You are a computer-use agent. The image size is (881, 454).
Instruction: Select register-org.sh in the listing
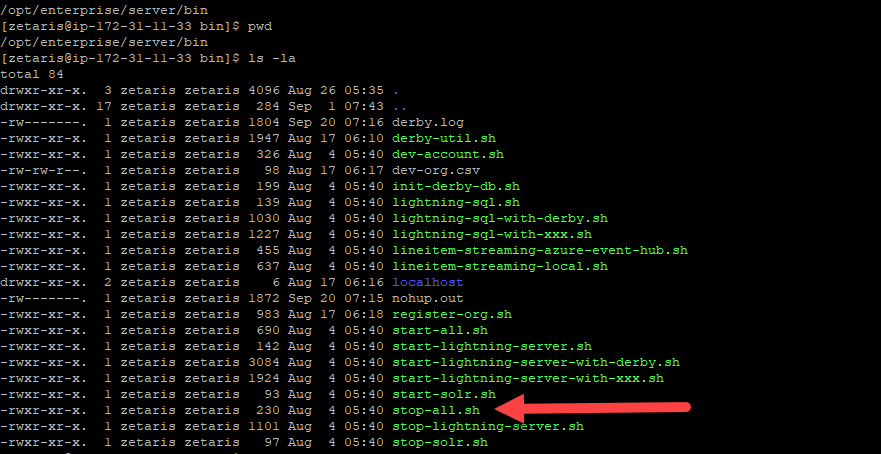(x=452, y=314)
